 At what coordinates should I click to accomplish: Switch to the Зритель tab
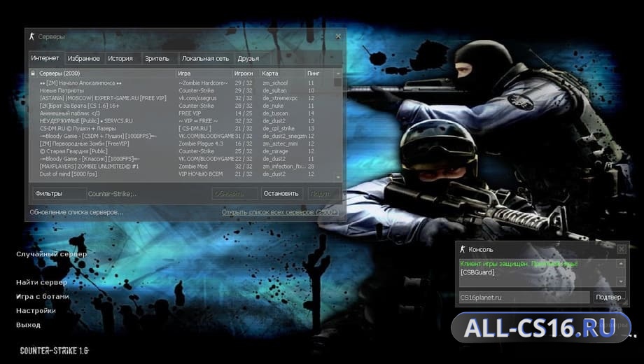click(x=157, y=58)
